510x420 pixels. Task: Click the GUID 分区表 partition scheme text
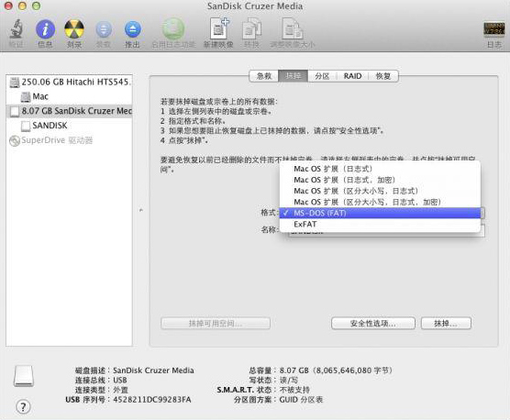tap(301, 400)
